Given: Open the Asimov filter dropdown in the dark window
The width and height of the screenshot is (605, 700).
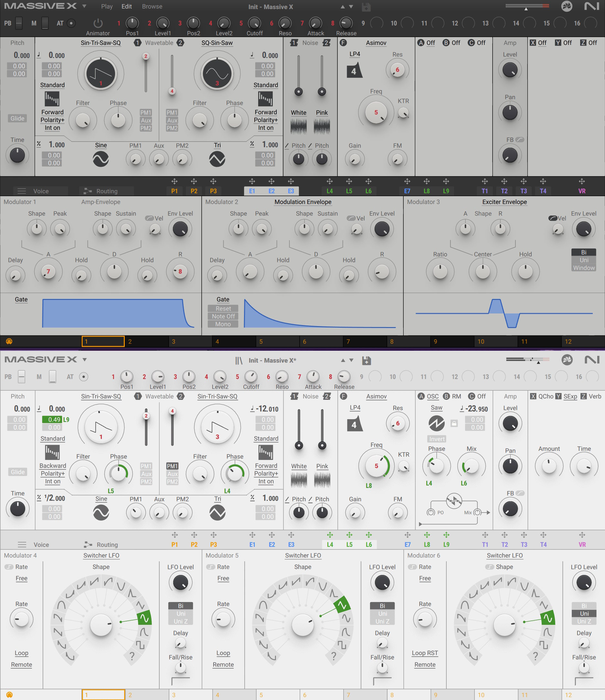Looking at the screenshot, I should (x=376, y=43).
